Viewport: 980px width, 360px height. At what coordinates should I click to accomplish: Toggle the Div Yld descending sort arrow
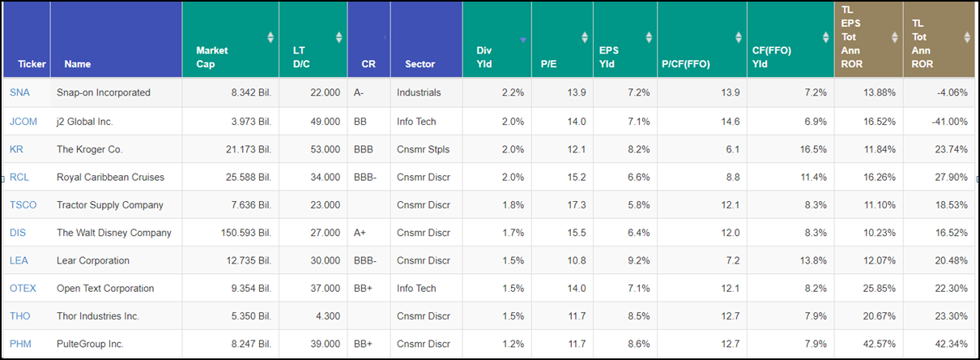point(523,40)
